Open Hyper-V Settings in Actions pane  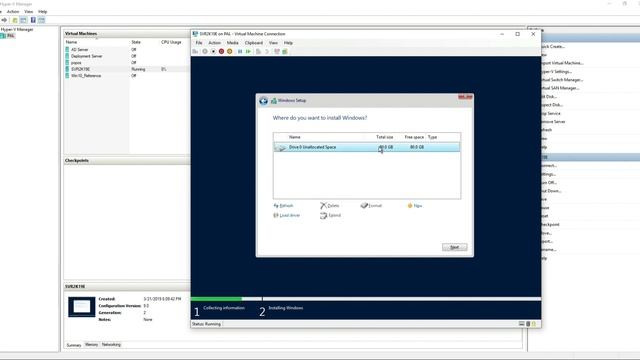click(x=556, y=71)
